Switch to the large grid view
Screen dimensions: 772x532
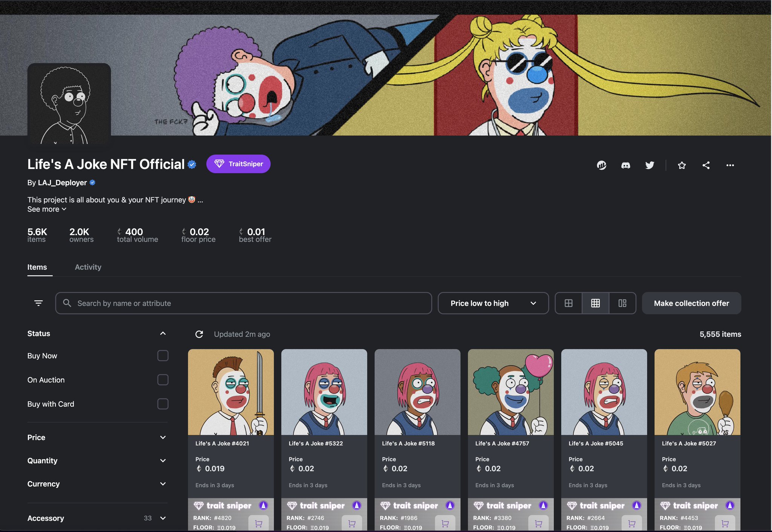pyautogui.click(x=568, y=303)
